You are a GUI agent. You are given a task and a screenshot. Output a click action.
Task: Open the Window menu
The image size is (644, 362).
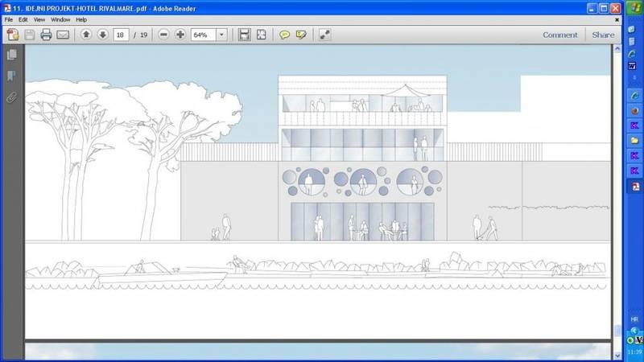point(60,19)
